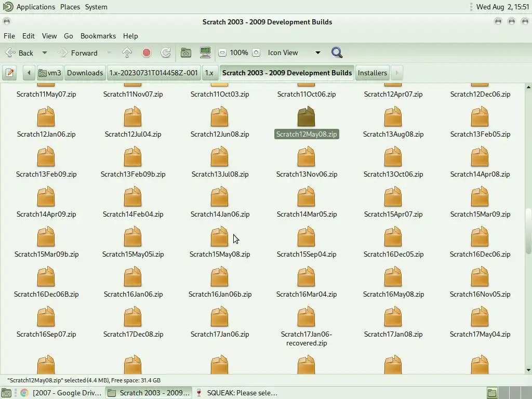532x399 pixels.
Task: Click the Scratch11Oct03.zip file name
Action: click(x=220, y=94)
